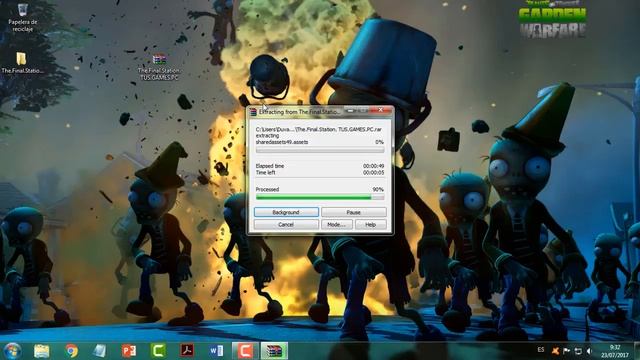Click the ES language indicator

(x=541, y=350)
